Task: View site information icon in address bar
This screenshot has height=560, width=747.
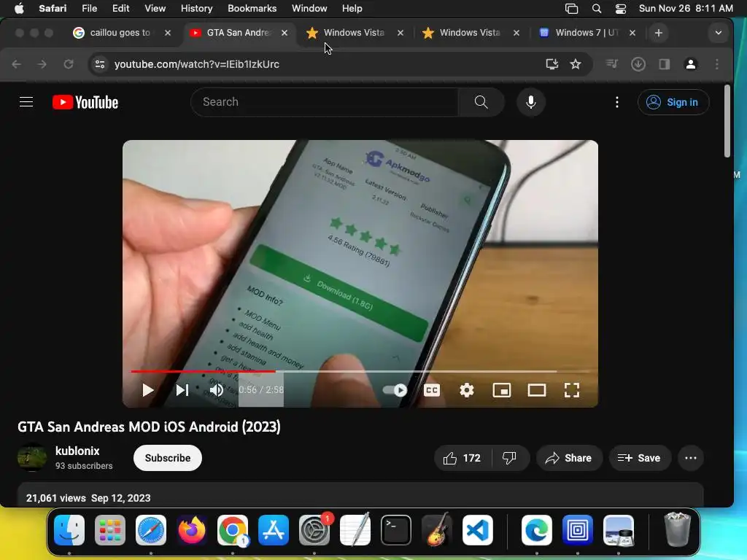Action: click(99, 64)
